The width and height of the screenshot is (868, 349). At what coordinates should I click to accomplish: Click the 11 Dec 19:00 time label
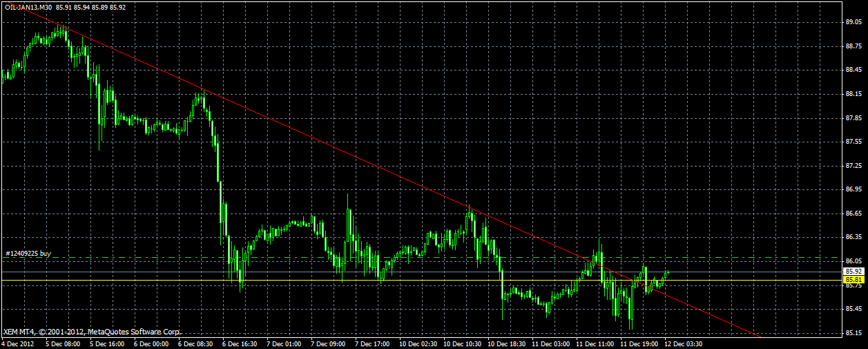click(x=639, y=343)
